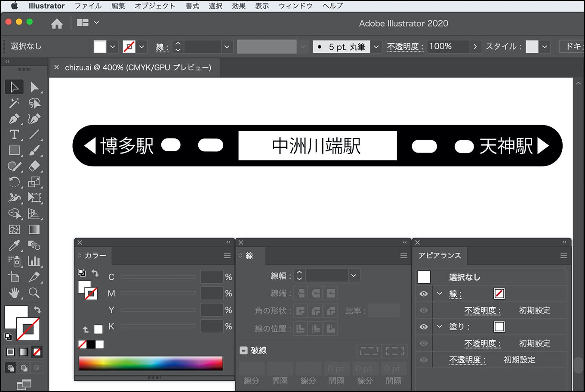
Task: Select the Eraser tool
Action: (34, 166)
